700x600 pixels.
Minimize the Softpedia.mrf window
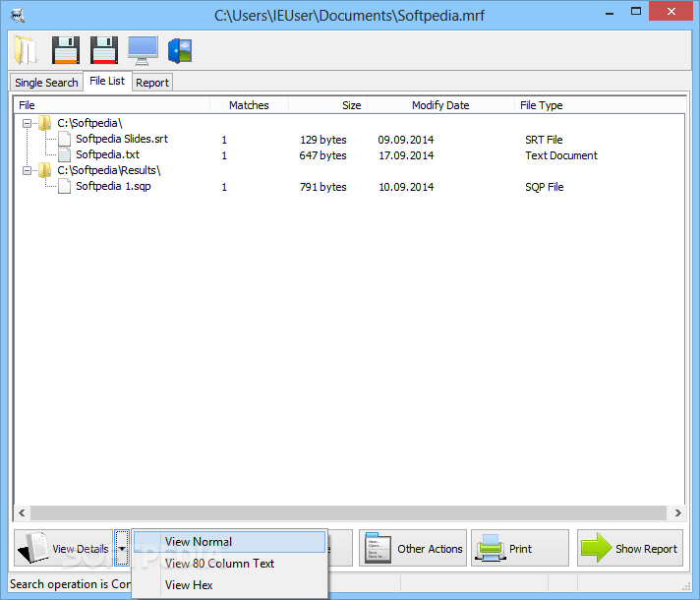click(x=610, y=13)
